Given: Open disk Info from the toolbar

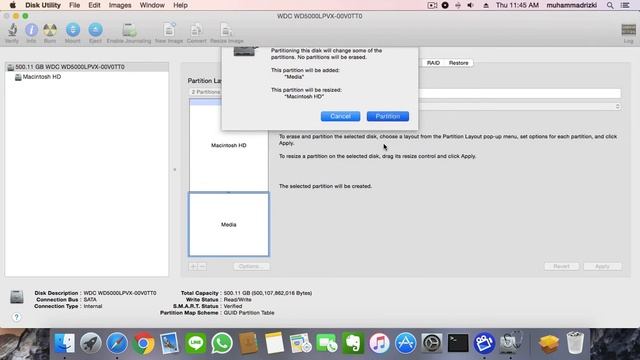Looking at the screenshot, I should (31, 33).
